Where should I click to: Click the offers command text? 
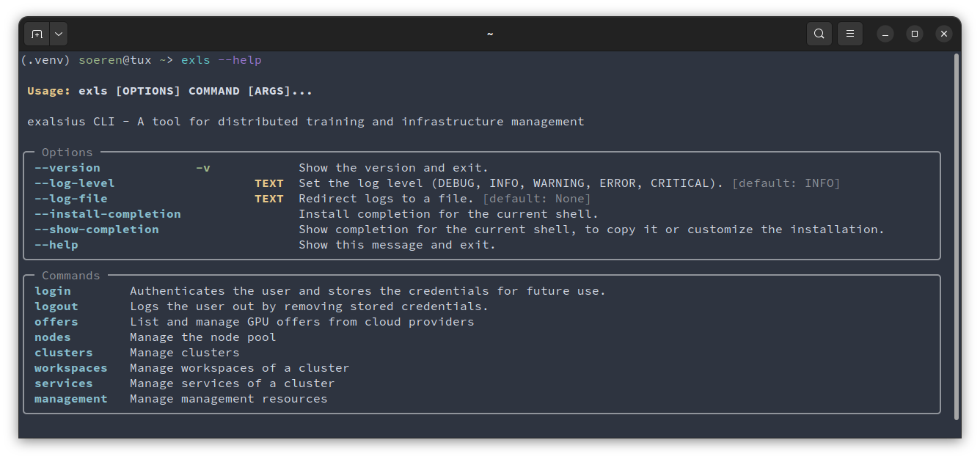tap(56, 321)
